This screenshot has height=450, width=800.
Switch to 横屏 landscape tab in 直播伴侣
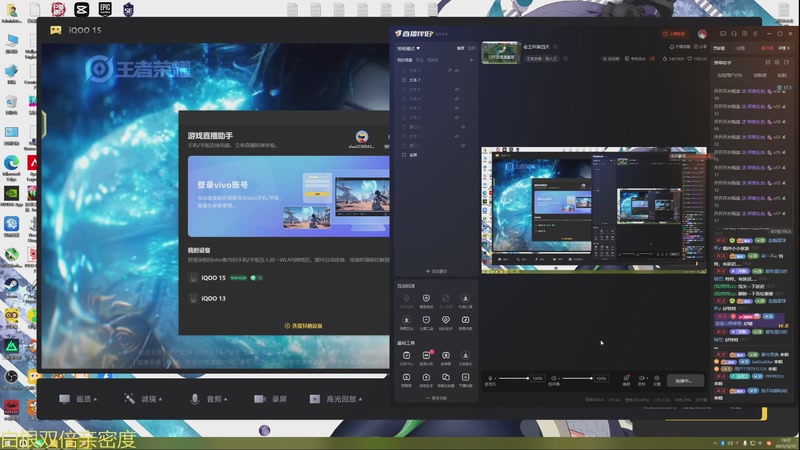click(460, 48)
